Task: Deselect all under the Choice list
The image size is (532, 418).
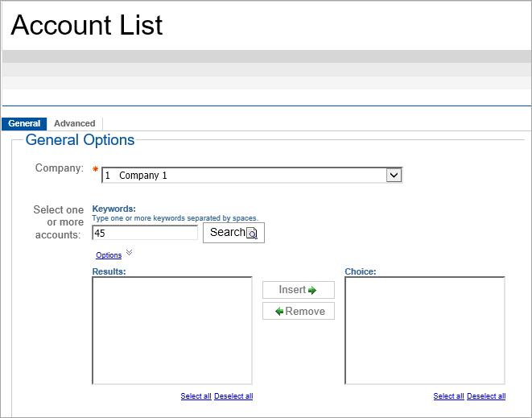Action: [x=486, y=396]
